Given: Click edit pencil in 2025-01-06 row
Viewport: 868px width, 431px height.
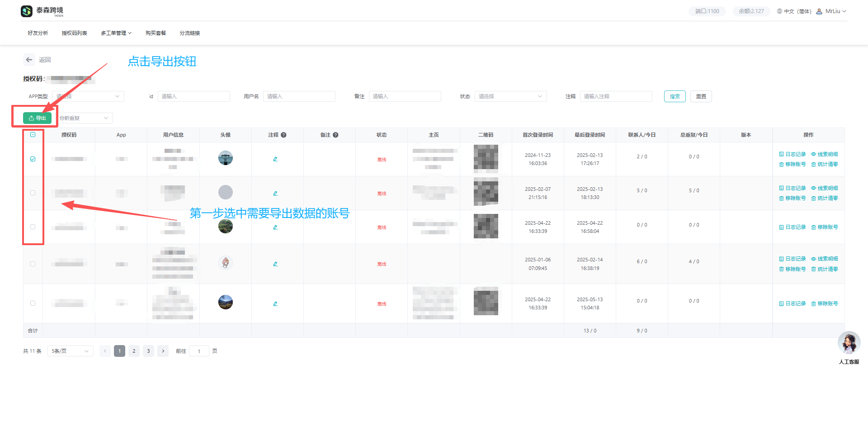Looking at the screenshot, I should pyautogui.click(x=275, y=264).
